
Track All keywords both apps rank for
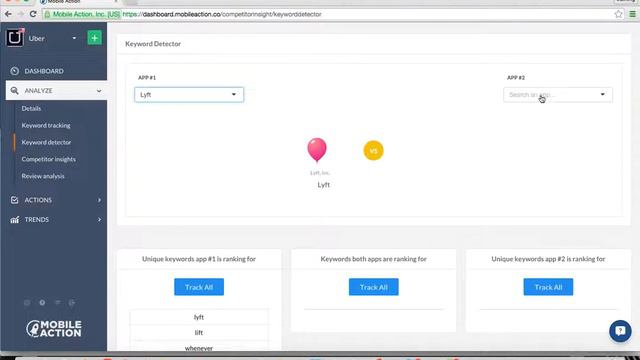373,287
